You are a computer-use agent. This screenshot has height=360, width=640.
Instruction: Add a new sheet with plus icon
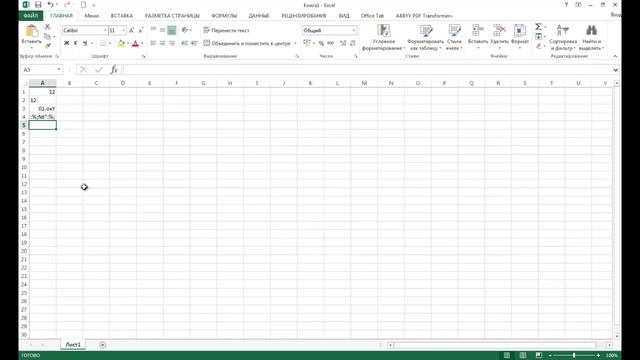102,345
